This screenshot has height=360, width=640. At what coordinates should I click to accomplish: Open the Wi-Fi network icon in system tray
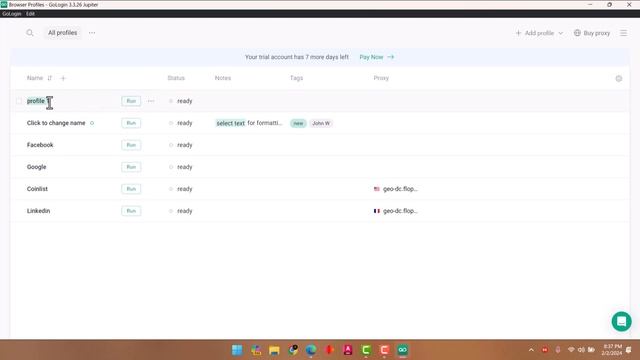click(571, 350)
